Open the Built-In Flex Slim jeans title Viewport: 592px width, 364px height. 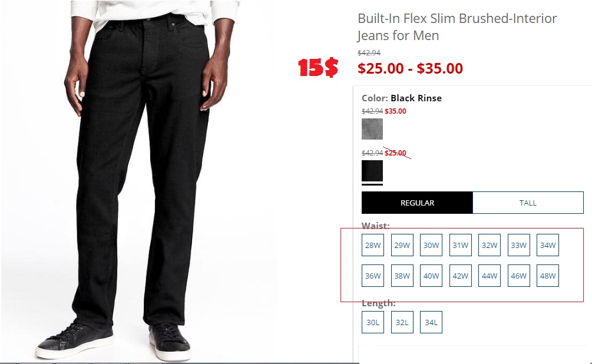[x=457, y=27]
